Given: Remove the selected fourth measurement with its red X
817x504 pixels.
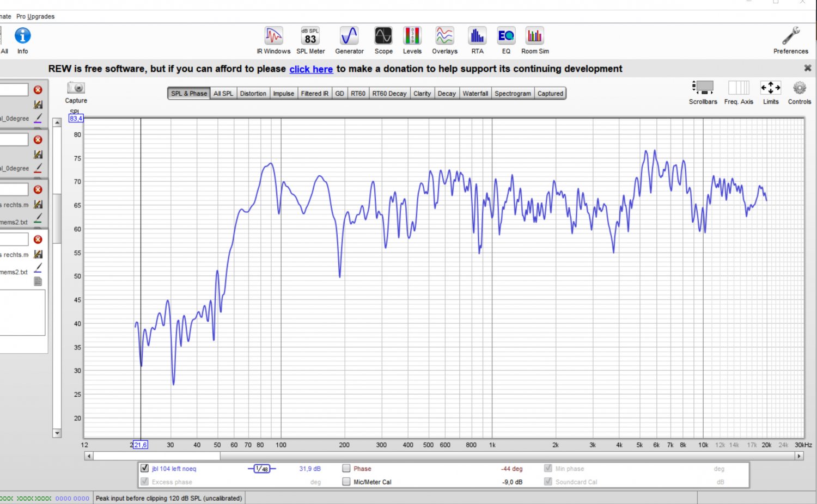Looking at the screenshot, I should 38,239.
